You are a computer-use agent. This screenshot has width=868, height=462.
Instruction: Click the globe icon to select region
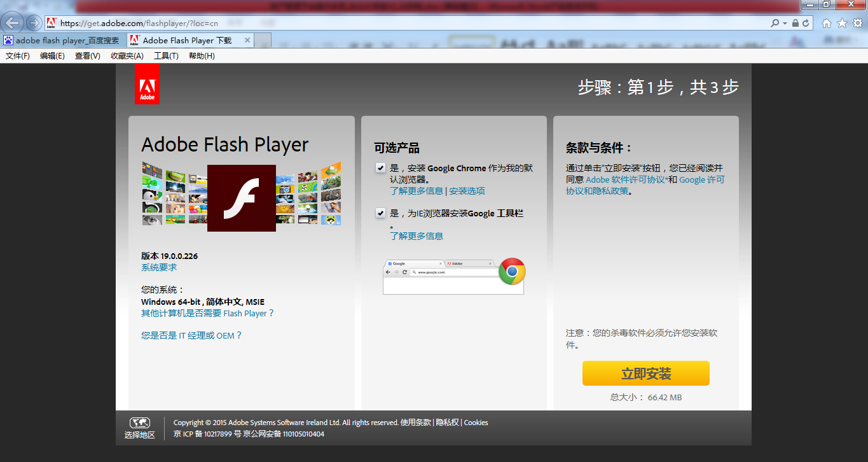pos(139,423)
